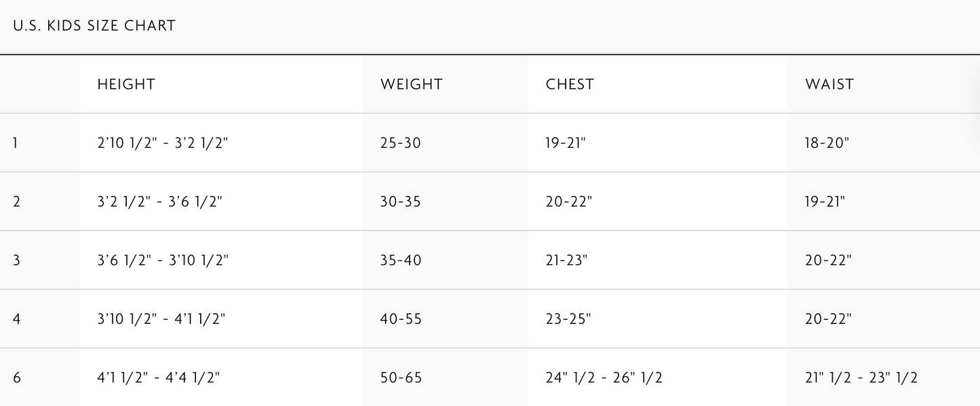Click the height cell 2'10 1/2" - 3'2 1/2"

point(163,143)
